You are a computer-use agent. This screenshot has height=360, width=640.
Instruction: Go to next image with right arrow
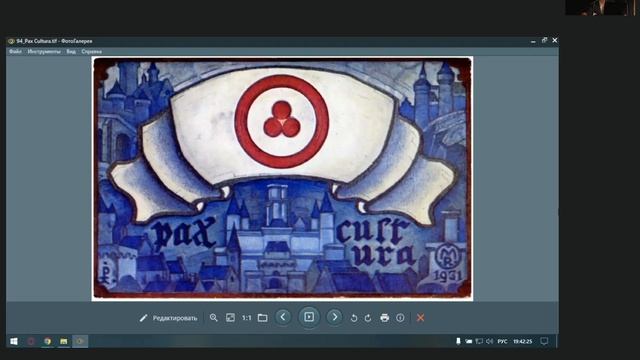(335, 317)
